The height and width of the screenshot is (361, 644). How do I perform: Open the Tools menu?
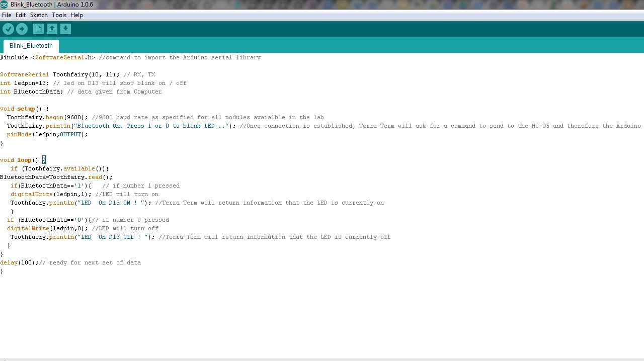pos(59,15)
